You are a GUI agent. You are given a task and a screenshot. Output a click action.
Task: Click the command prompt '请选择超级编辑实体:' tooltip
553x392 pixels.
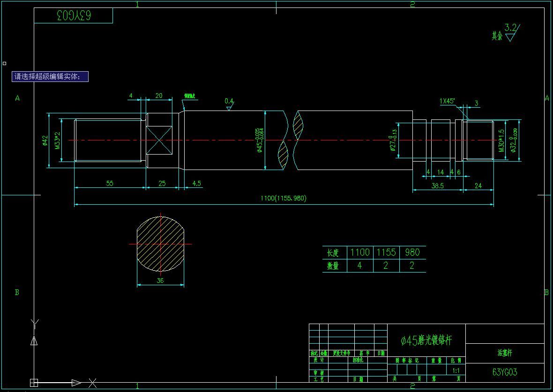(50, 76)
